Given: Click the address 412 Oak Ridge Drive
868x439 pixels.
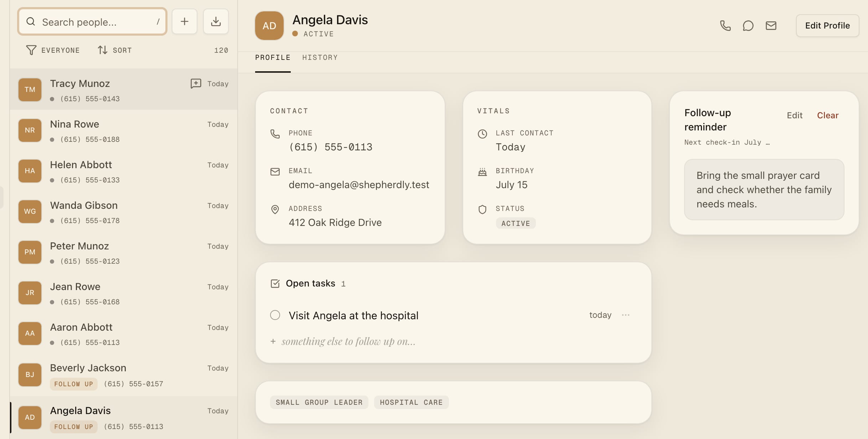Looking at the screenshot, I should [335, 222].
